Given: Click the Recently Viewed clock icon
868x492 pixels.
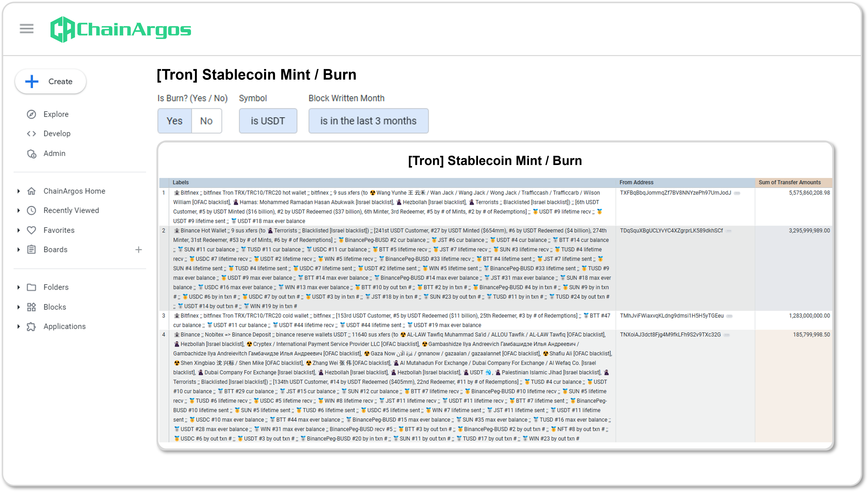Looking at the screenshot, I should pos(31,210).
